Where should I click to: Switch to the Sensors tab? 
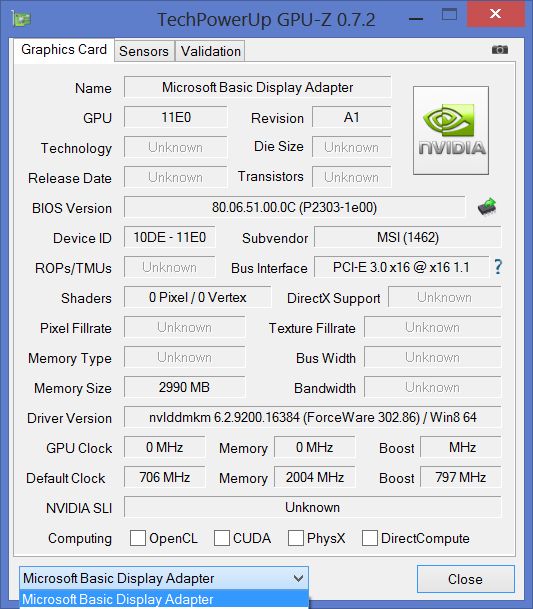click(x=144, y=51)
